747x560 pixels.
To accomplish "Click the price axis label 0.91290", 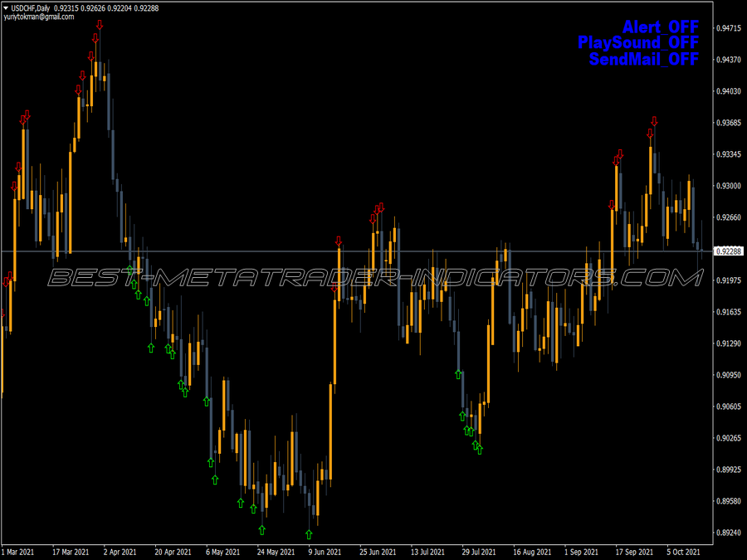I will [x=729, y=343].
